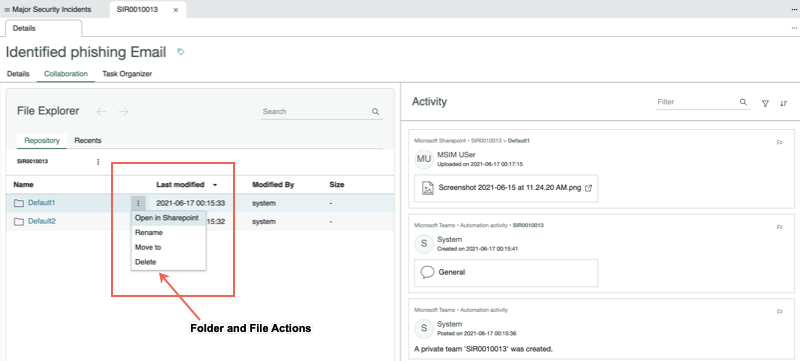Click the SIR0010013 breadcrumb

tap(32, 161)
